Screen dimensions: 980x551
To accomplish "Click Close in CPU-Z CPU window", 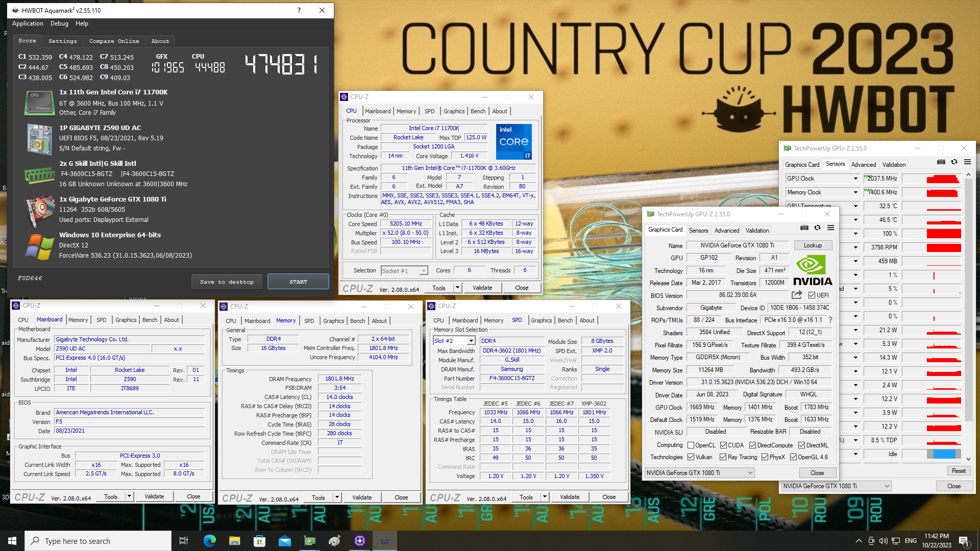I will coord(522,288).
